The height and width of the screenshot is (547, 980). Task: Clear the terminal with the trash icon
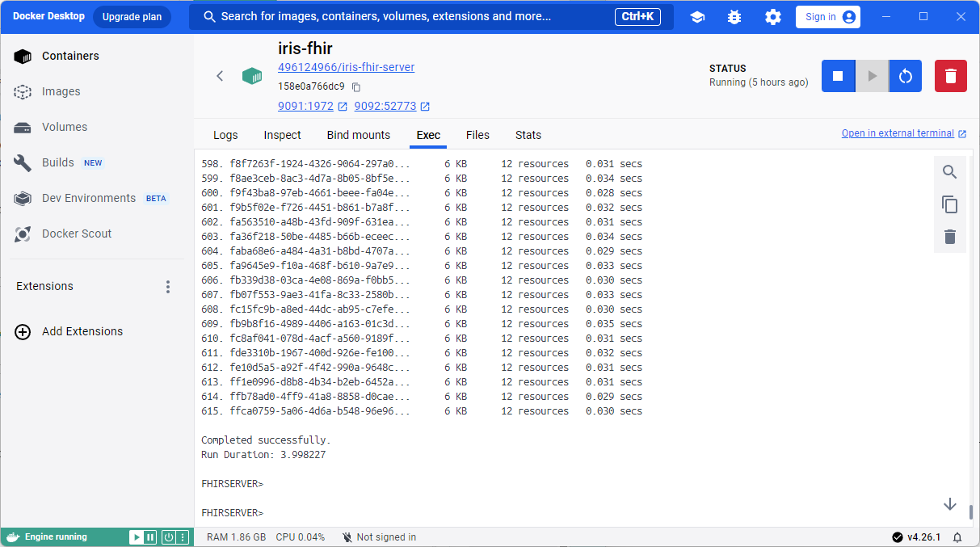point(949,237)
